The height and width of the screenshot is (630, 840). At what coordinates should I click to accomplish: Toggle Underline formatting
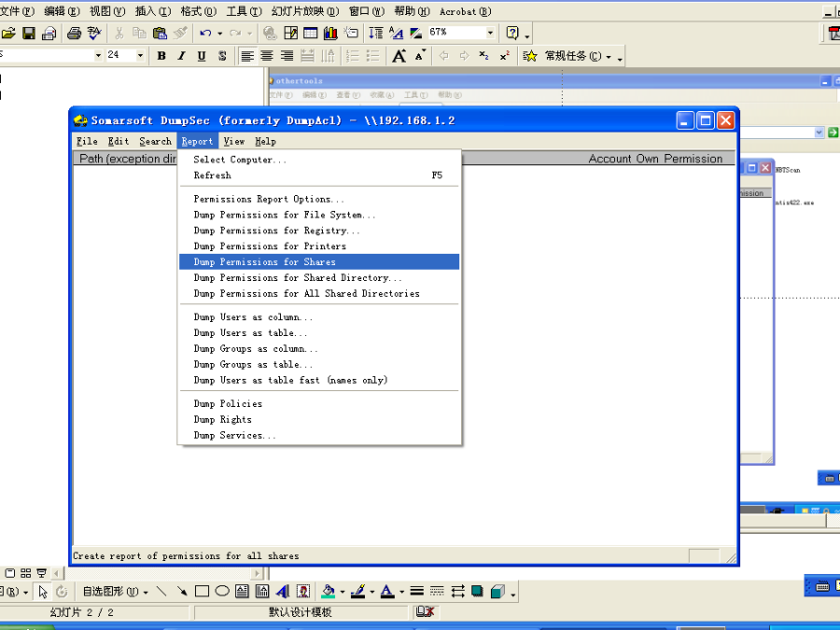tap(202, 56)
